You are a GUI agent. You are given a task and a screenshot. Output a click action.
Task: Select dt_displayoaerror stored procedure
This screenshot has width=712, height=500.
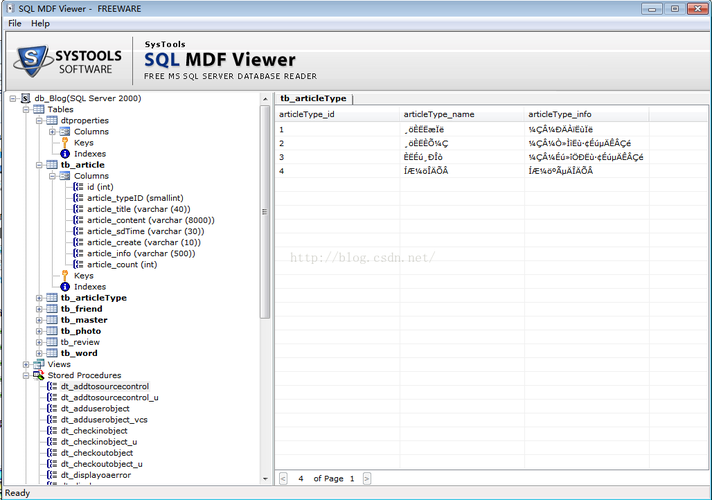95,475
